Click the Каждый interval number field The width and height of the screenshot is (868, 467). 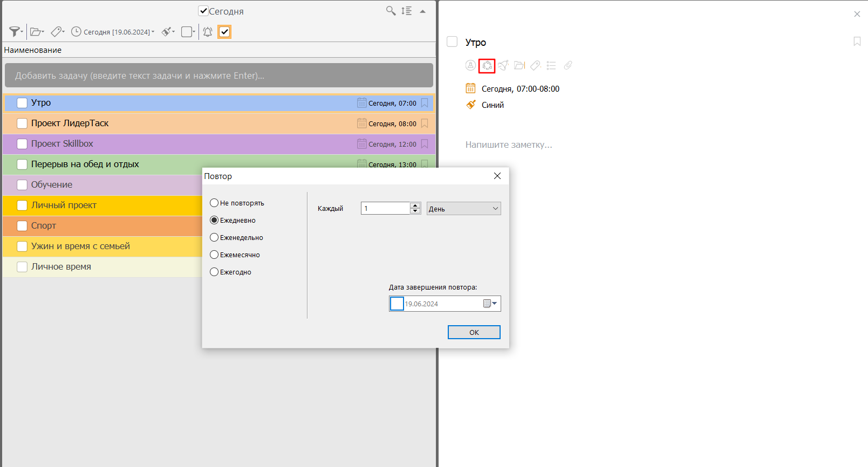click(386, 208)
